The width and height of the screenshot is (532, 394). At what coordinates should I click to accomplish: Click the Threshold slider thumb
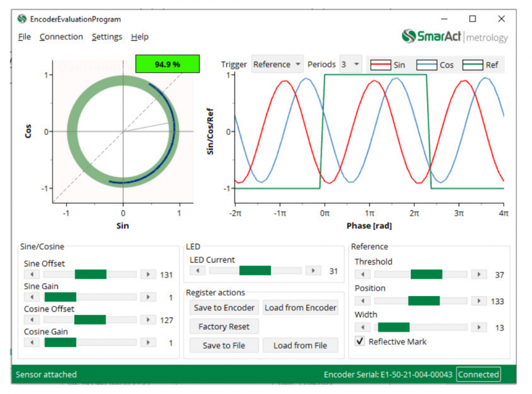tap(427, 274)
